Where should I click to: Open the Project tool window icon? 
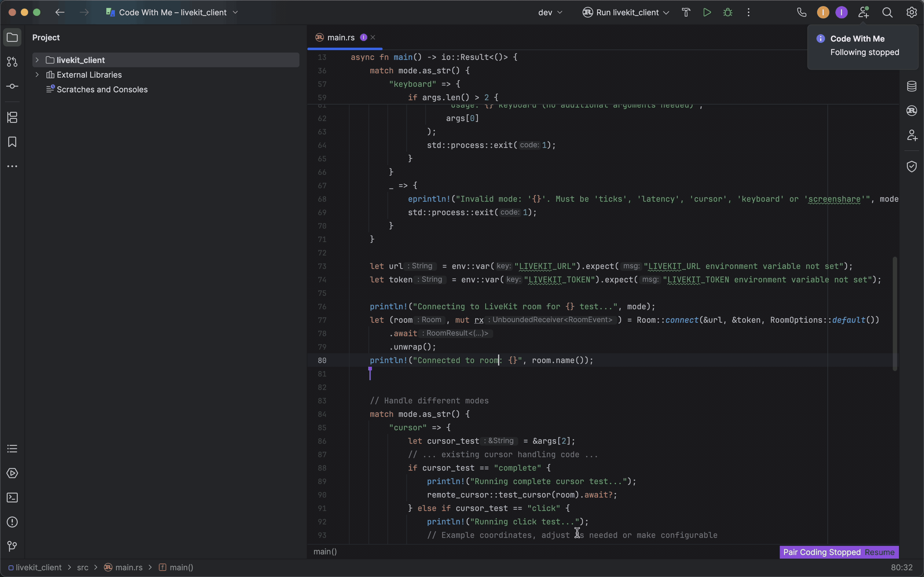[x=12, y=37]
